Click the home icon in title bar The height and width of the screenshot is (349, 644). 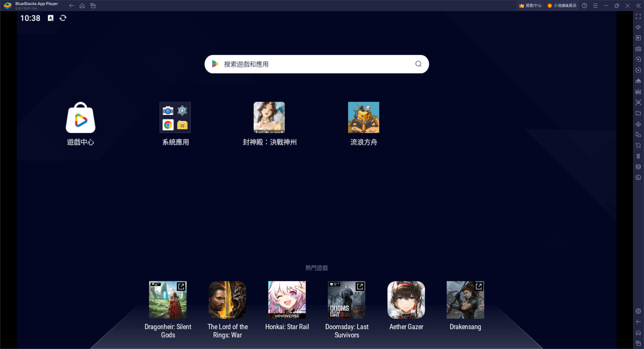pos(82,6)
